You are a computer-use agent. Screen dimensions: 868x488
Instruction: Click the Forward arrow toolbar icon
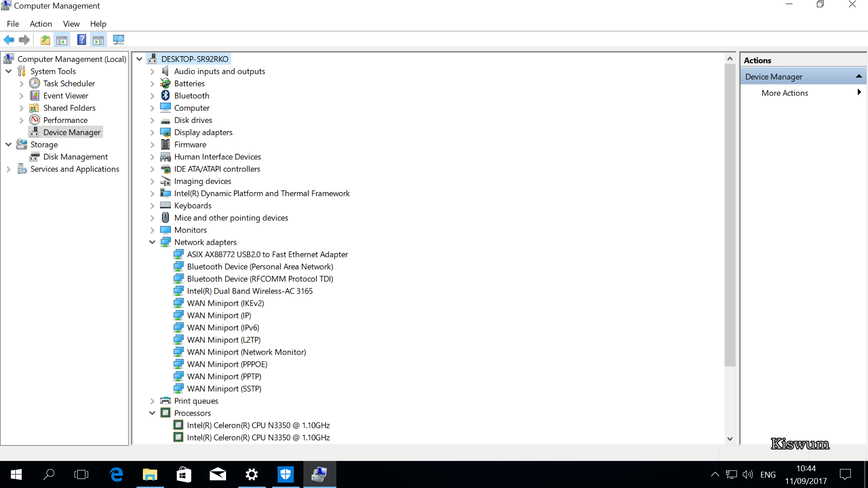point(24,40)
